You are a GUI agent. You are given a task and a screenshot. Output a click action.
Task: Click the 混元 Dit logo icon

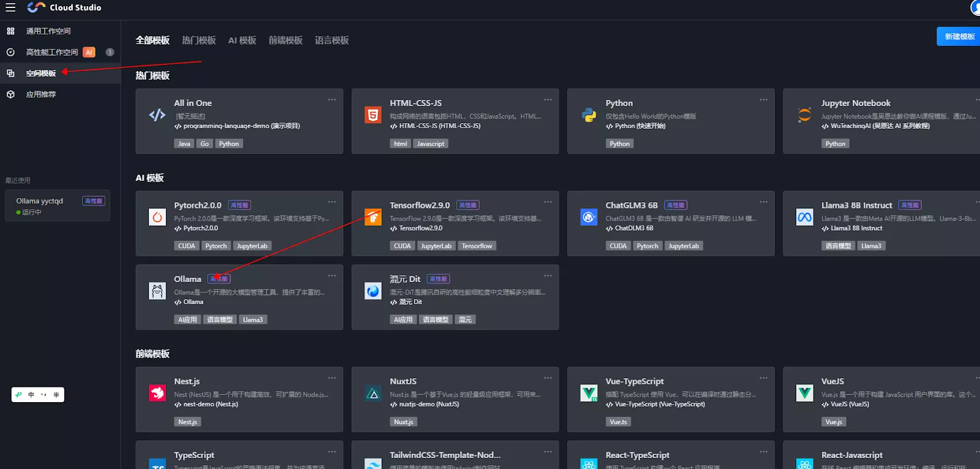point(373,291)
